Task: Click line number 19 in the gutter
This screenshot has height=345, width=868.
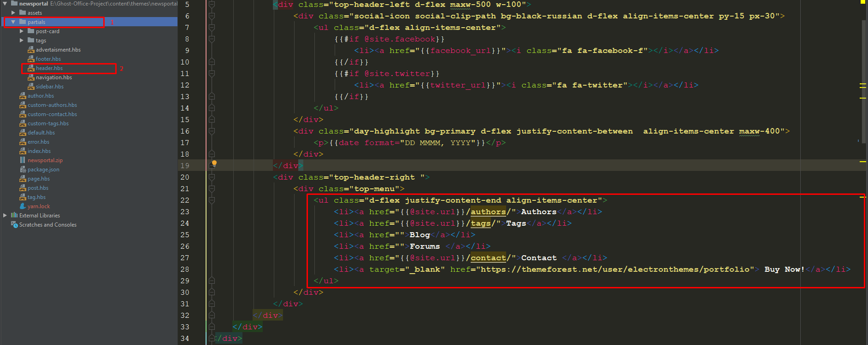Action: [x=185, y=166]
